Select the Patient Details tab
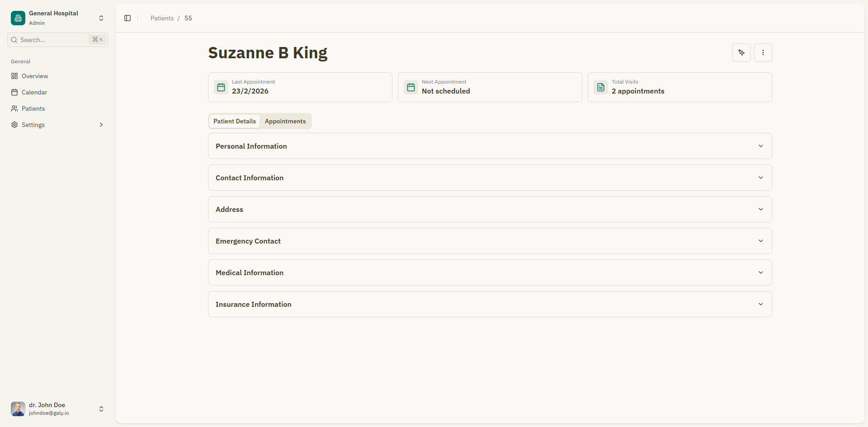 pos(234,121)
